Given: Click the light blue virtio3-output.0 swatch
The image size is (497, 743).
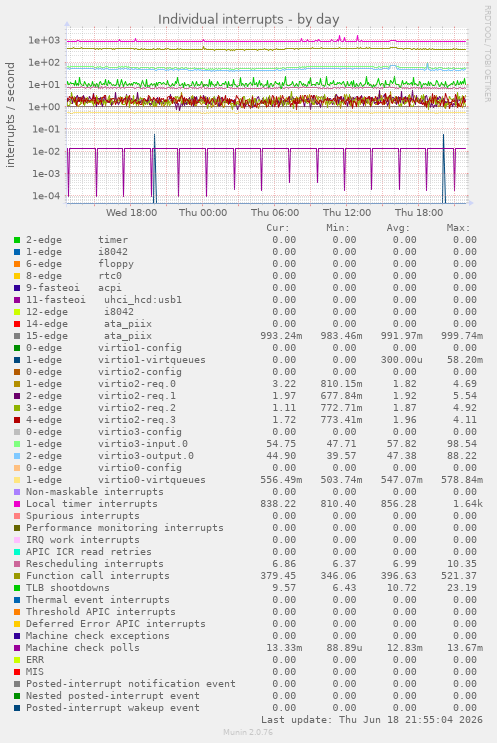Looking at the screenshot, I should (17, 456).
